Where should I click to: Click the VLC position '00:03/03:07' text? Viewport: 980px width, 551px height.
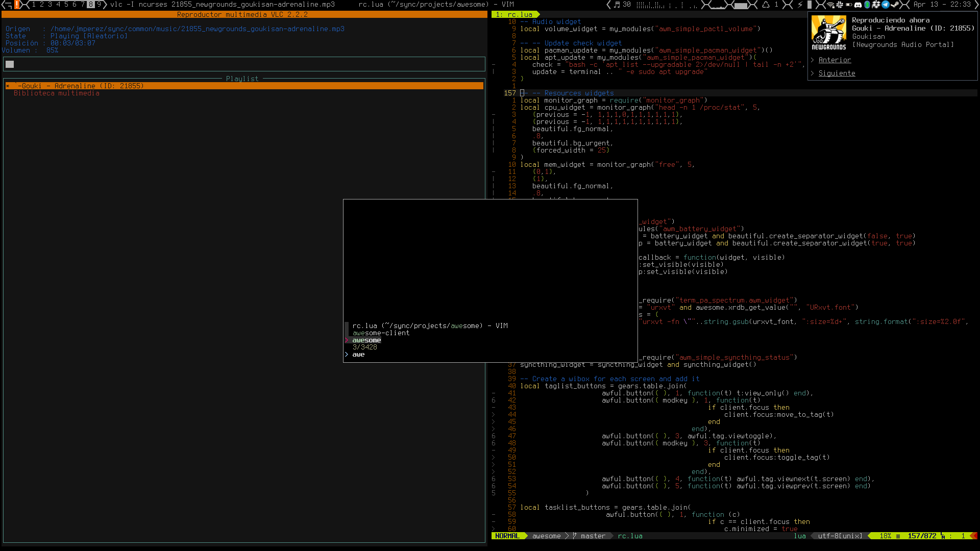(x=72, y=43)
